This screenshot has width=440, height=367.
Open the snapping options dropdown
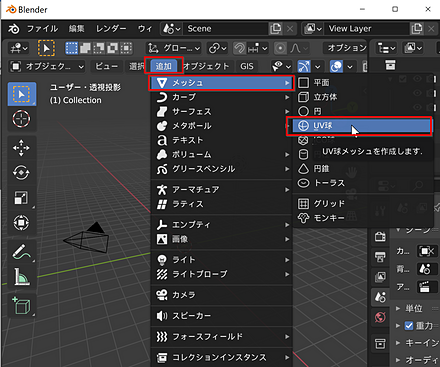pos(258,48)
